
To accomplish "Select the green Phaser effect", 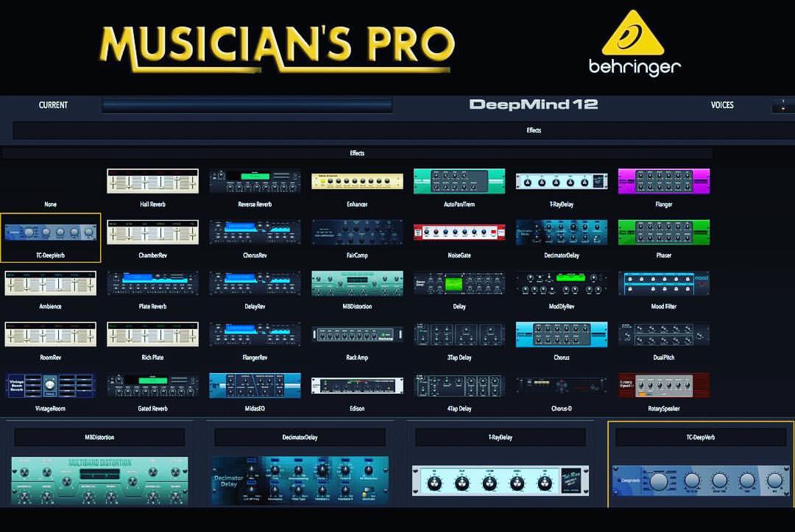I will point(664,232).
